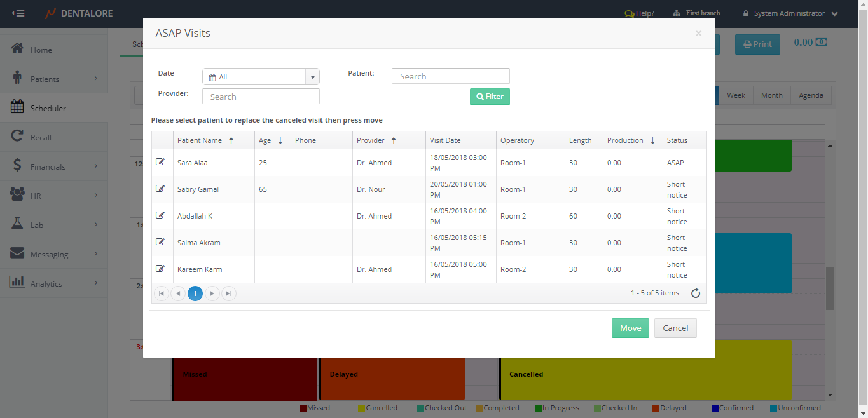This screenshot has width=868, height=418.
Task: Click edit icon for Kareem Karm row
Action: 160,269
